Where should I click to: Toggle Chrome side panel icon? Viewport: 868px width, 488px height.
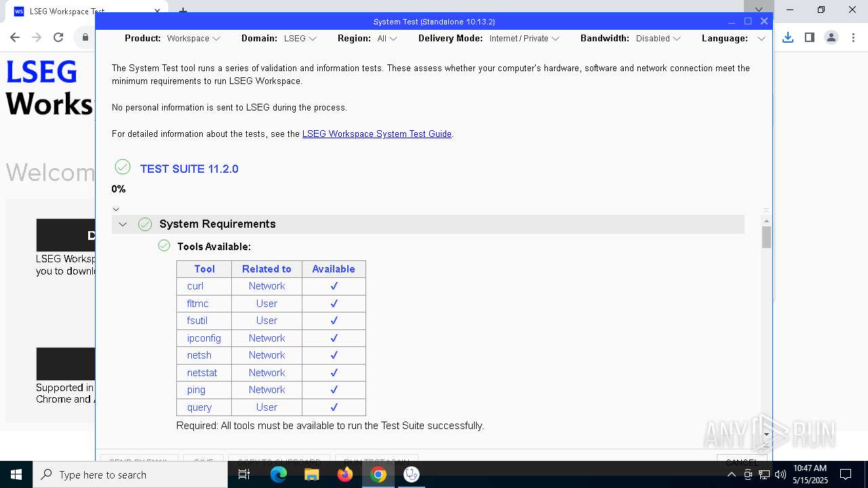pos(810,38)
